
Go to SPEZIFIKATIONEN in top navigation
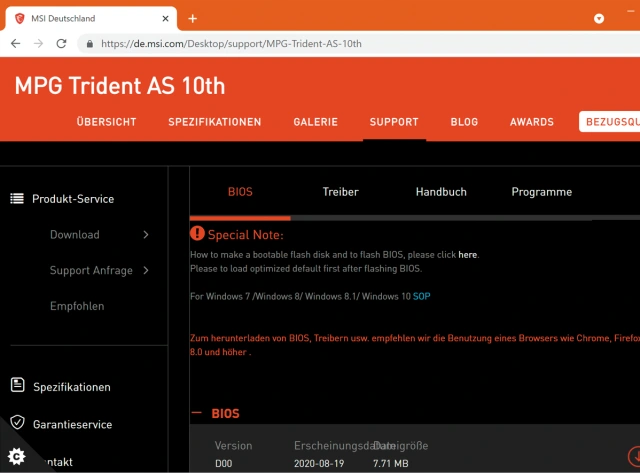click(214, 122)
